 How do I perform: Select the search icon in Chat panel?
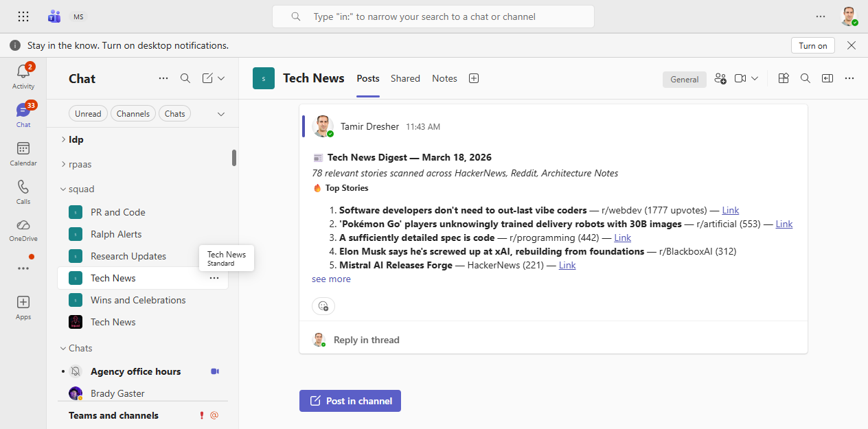(185, 78)
